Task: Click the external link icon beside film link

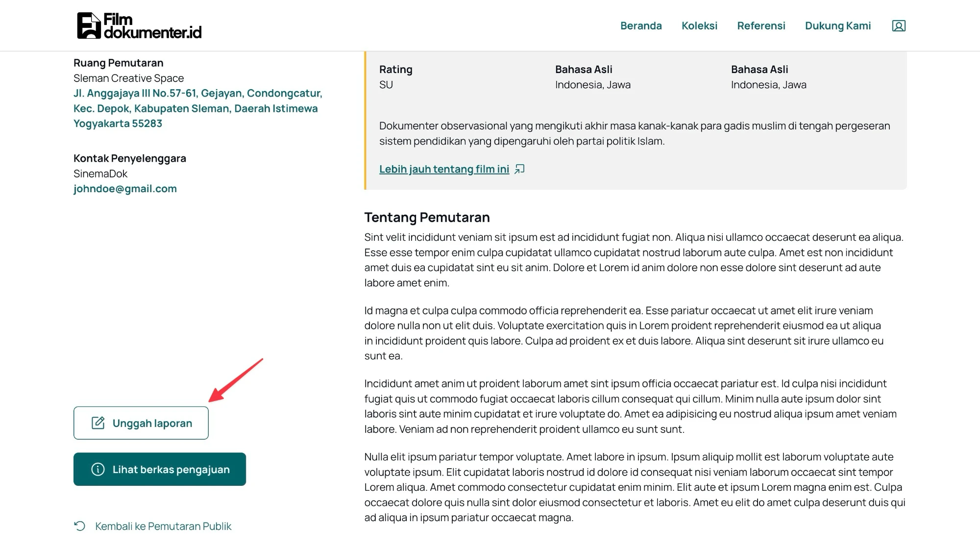Action: pyautogui.click(x=520, y=169)
